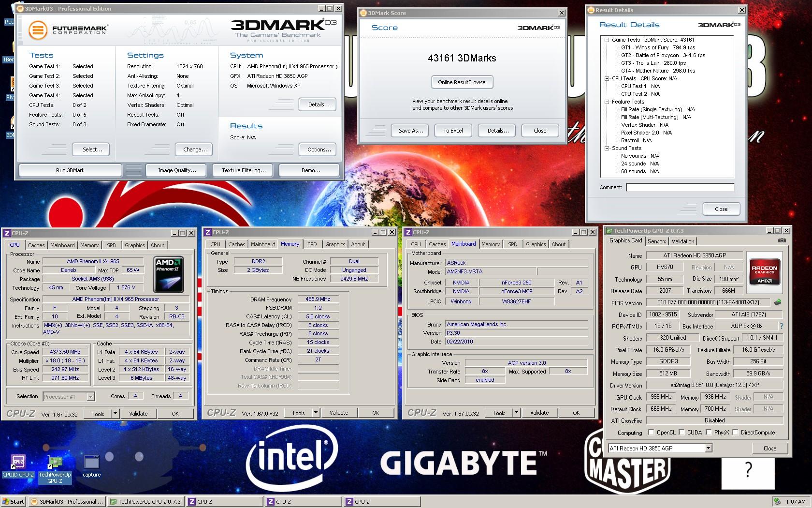Collapse the CPU Tests tree node
Screen dimensions: 812x508
(607, 78)
